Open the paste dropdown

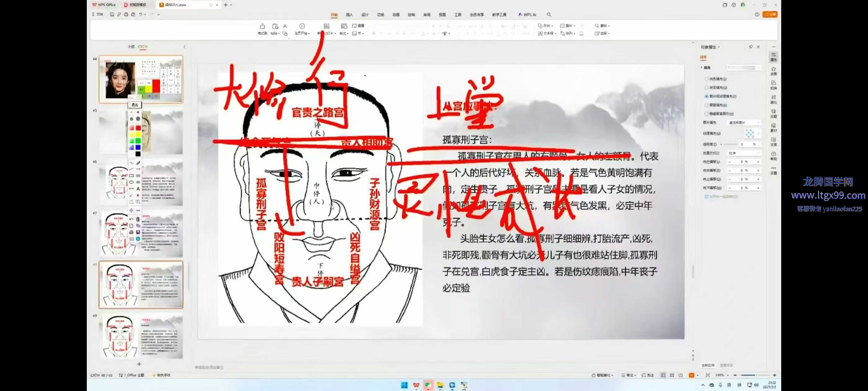[x=275, y=34]
